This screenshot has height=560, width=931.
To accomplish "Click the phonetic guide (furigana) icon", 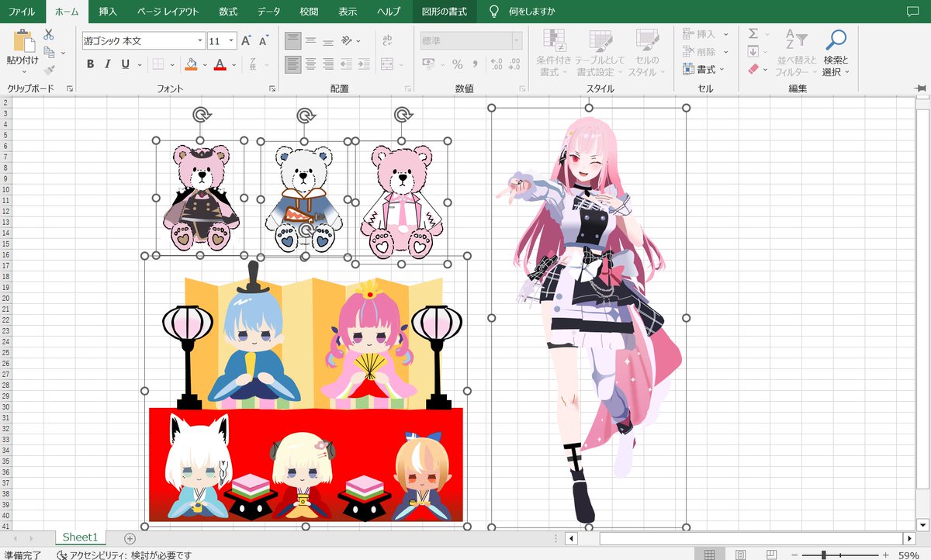I will pyautogui.click(x=253, y=64).
